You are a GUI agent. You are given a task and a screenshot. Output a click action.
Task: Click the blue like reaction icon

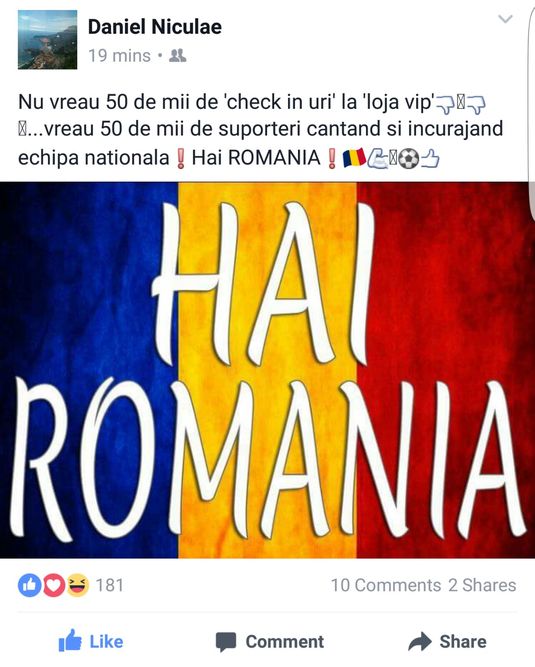tap(29, 585)
